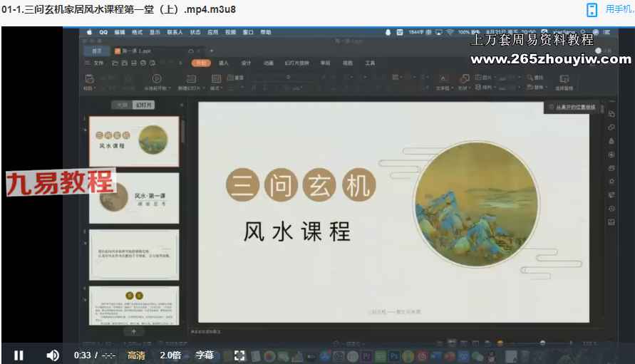The image size is (635, 364).
Task: Switch to the WPS 首页 tab
Action: 97,51
